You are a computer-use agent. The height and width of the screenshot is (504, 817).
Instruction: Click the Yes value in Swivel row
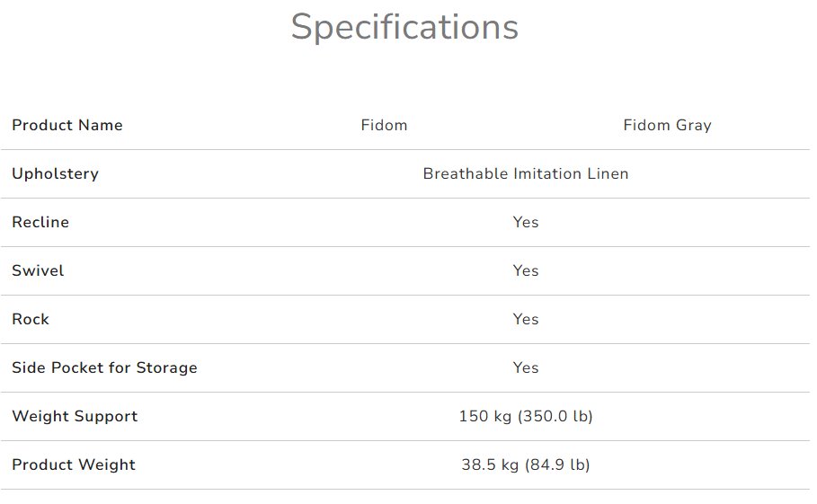(x=526, y=271)
